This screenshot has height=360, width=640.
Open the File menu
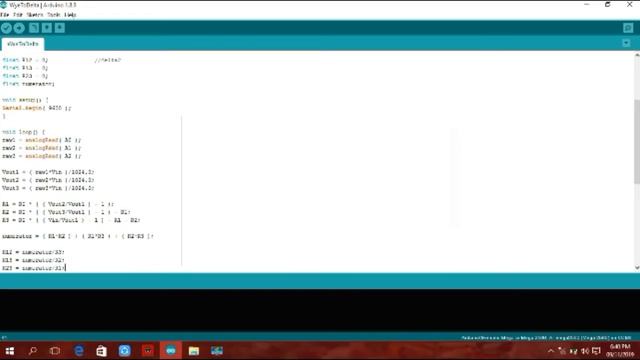4,15
